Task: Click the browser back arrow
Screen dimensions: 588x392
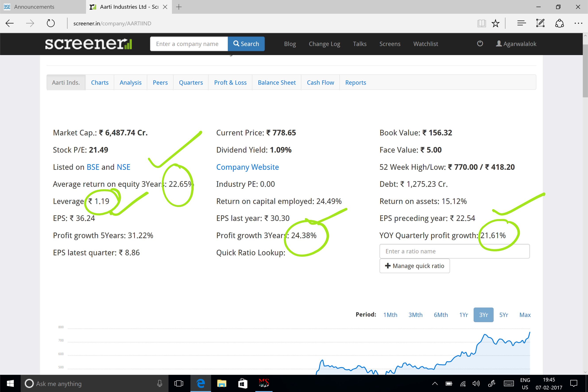Action: pos(10,23)
